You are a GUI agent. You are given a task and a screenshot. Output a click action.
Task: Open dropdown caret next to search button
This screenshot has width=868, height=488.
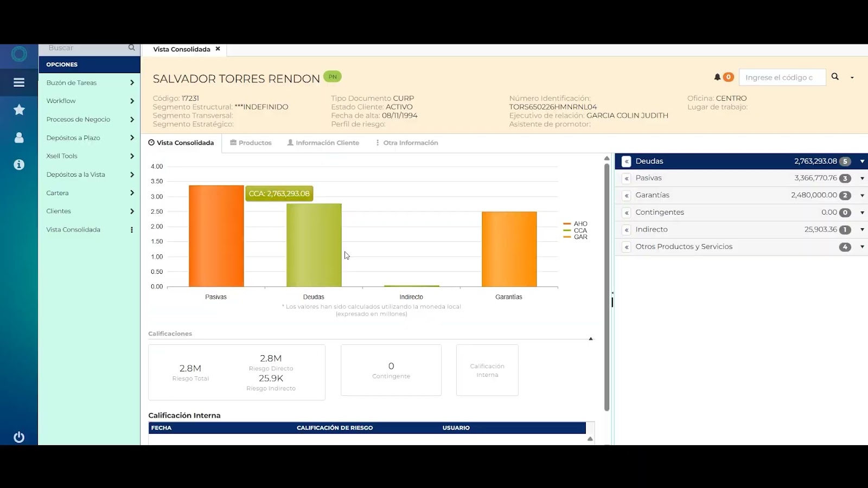[x=852, y=78]
